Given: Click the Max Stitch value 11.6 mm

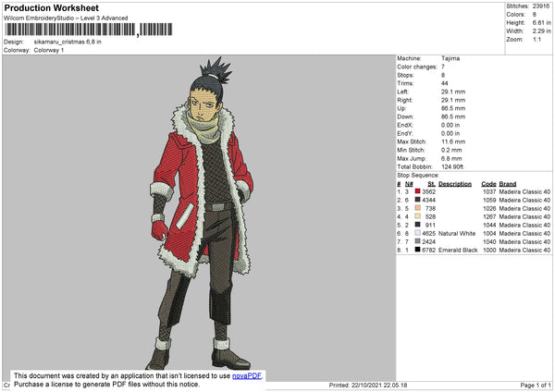Looking at the screenshot, I should point(453,141).
